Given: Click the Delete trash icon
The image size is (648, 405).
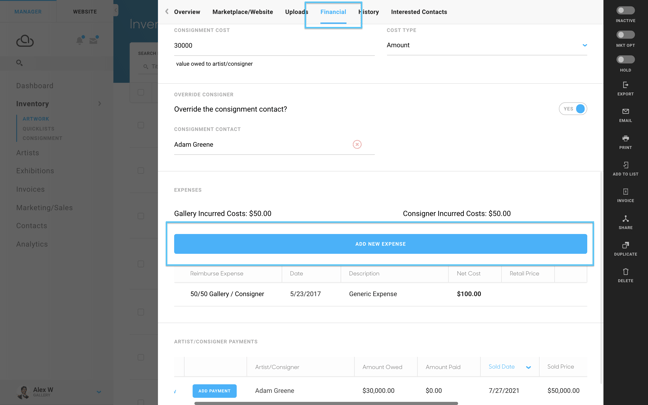Looking at the screenshot, I should click(625, 272).
